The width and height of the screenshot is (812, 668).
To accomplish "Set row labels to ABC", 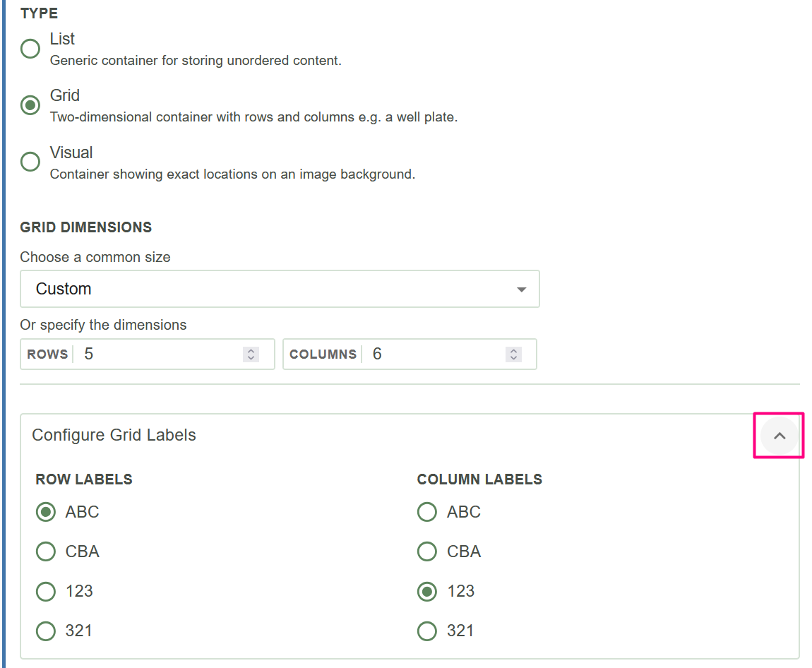I will coord(46,512).
